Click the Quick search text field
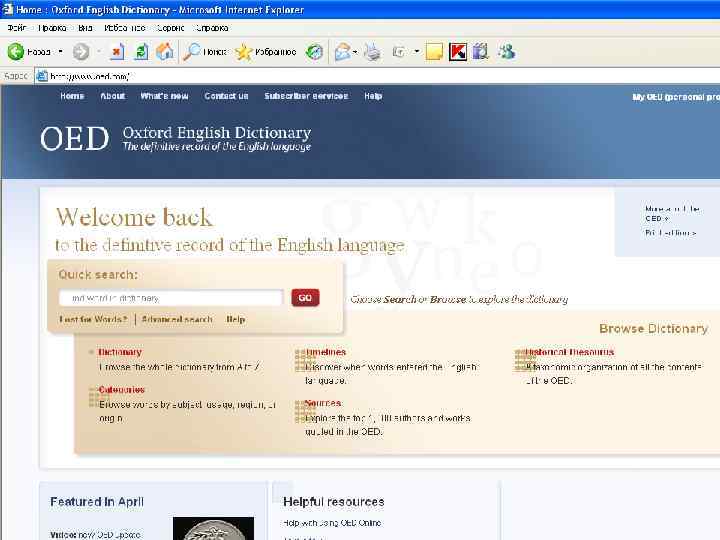 click(x=171, y=298)
